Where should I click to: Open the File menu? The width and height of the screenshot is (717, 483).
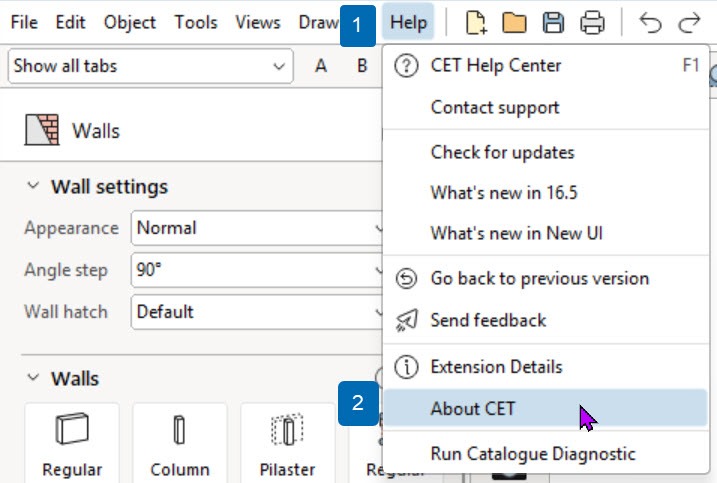pos(24,22)
